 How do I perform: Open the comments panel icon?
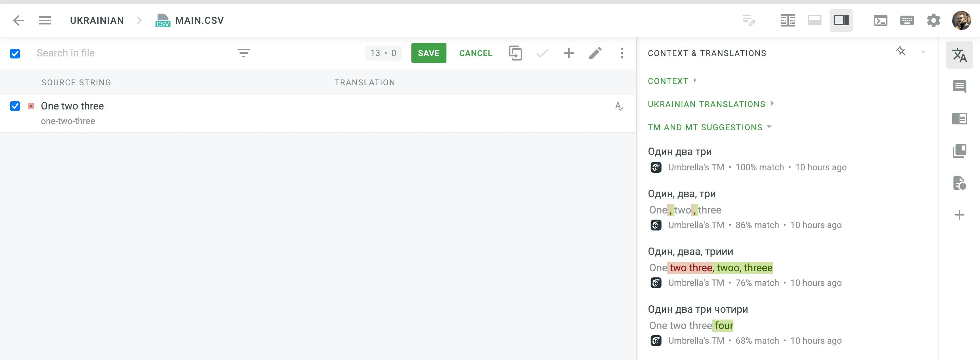[959, 87]
